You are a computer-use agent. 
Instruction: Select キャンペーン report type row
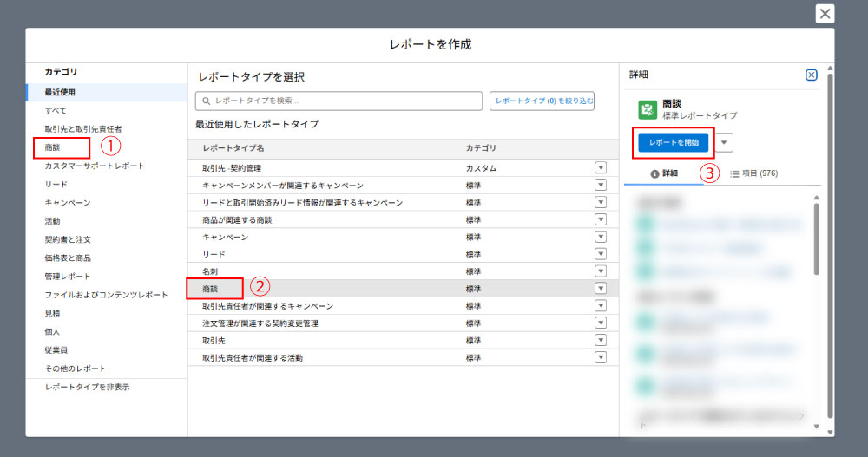click(x=403, y=237)
